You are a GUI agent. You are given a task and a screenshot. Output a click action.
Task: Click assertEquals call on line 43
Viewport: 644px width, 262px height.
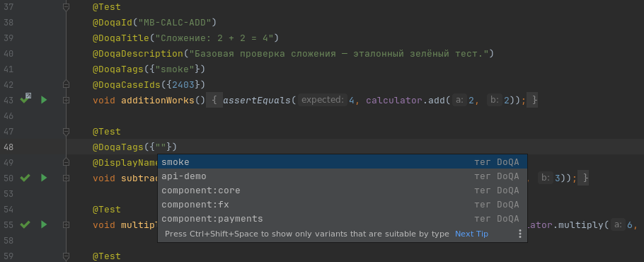point(257,101)
